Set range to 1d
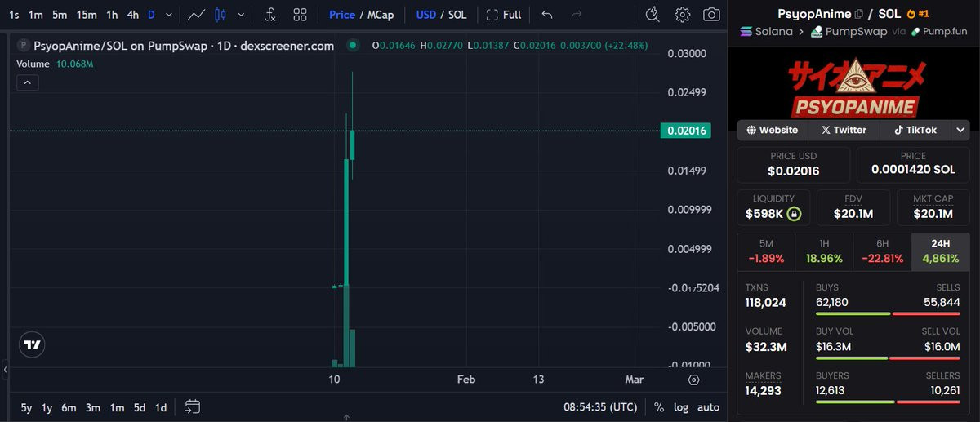The image size is (980, 422). point(161,407)
